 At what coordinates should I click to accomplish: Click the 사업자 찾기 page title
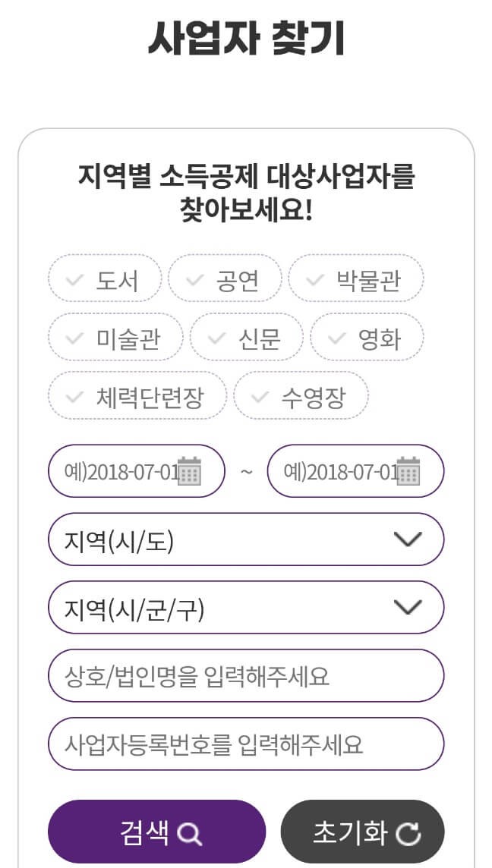[x=246, y=38]
